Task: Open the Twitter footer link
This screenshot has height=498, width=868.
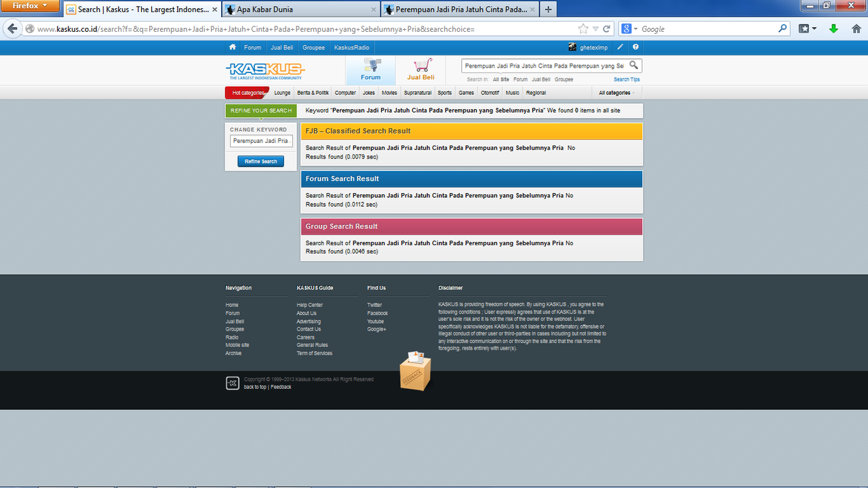Action: (x=374, y=305)
